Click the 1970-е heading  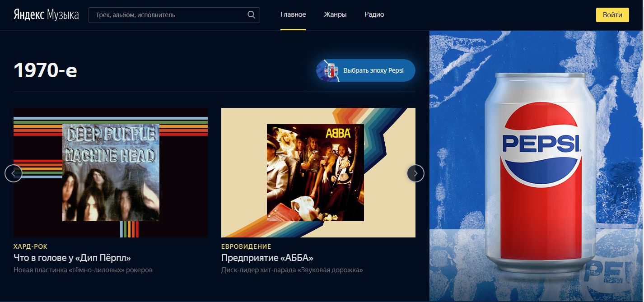pos(46,70)
